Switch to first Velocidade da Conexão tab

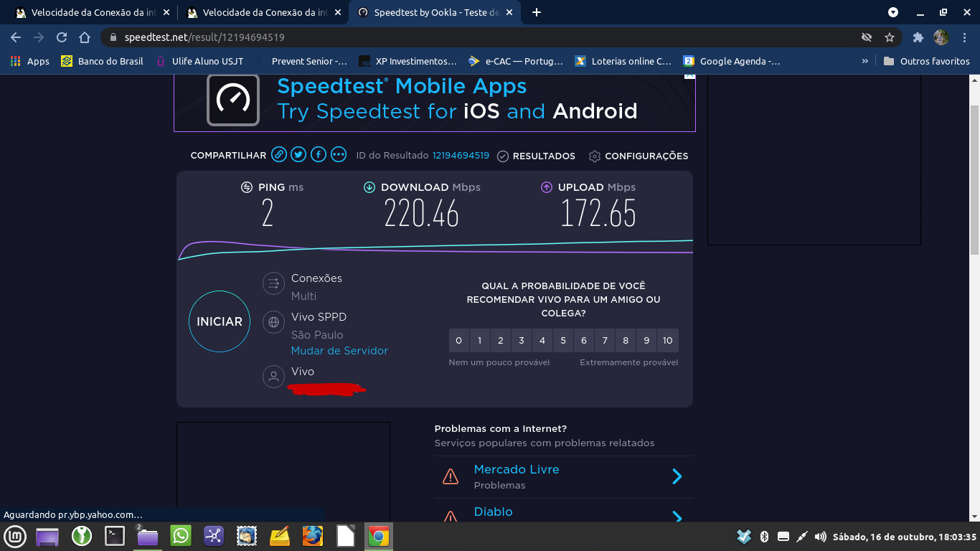[x=93, y=12]
